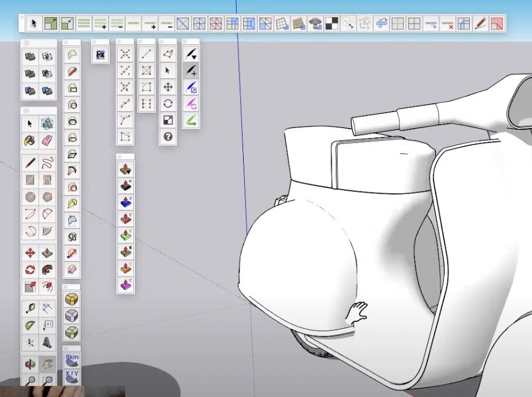532x397 pixels.
Task: Select the freehand on surface squiggle tool
Action: click(x=72, y=237)
